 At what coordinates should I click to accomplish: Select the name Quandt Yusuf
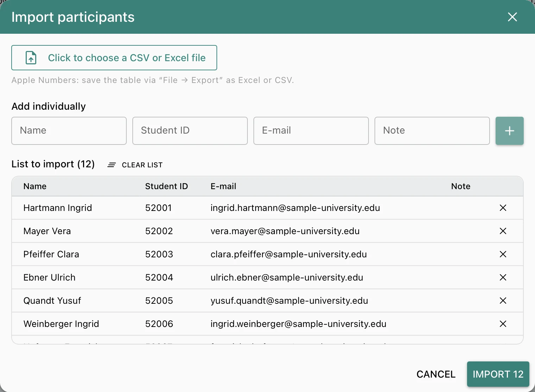[x=52, y=301]
